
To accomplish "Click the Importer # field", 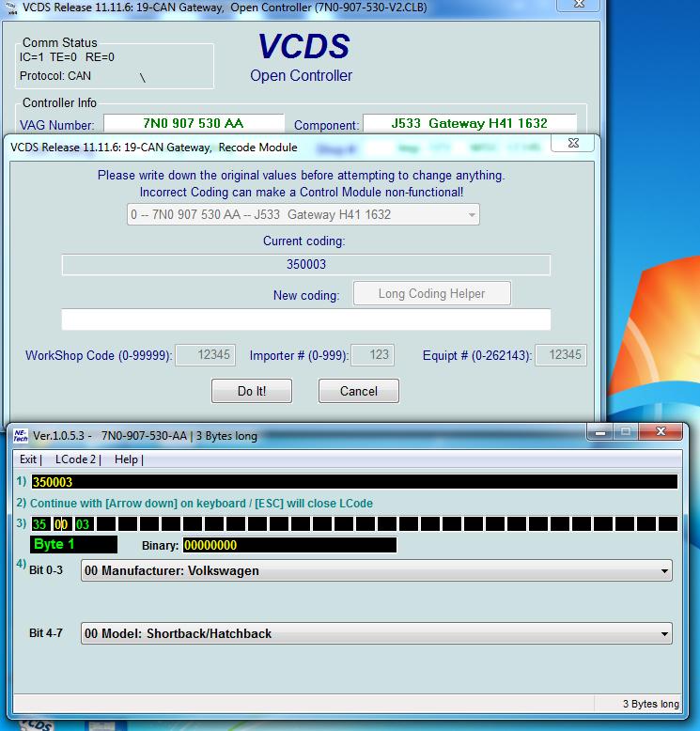I will coord(372,355).
